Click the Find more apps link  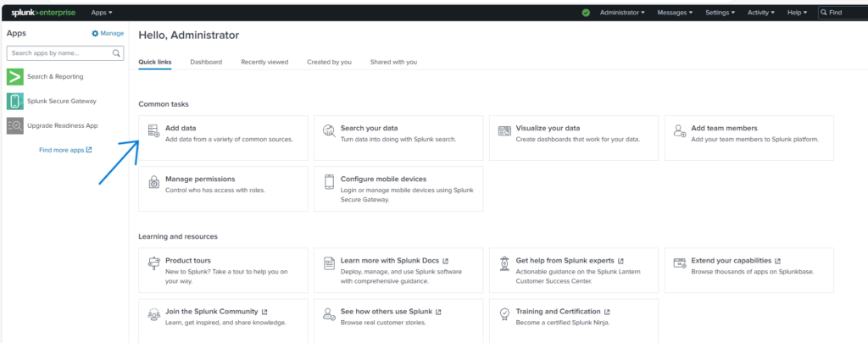pyautogui.click(x=65, y=150)
